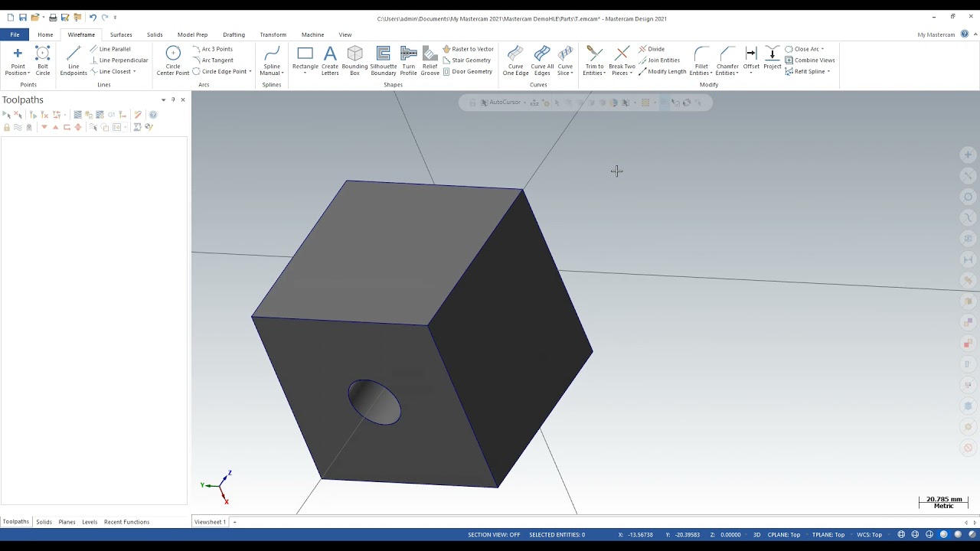Save the file from quick access toolbar
The width and height of the screenshot is (980, 551).
[23, 18]
